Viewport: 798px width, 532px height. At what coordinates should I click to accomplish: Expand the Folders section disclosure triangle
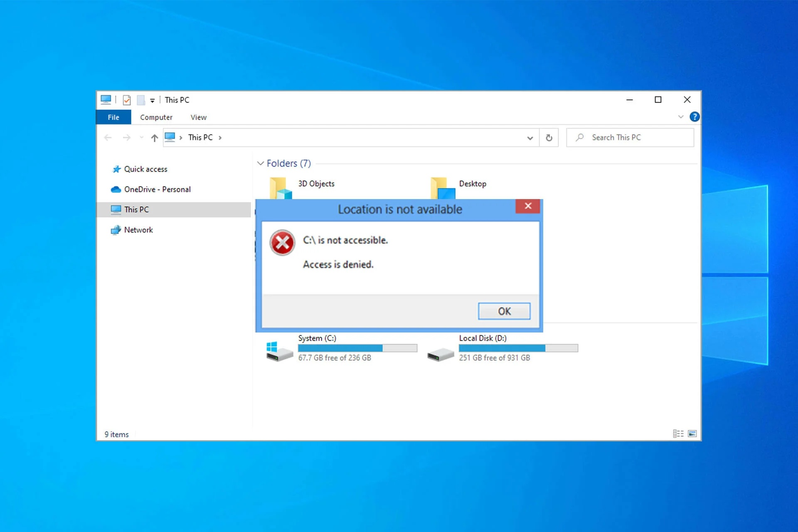[259, 163]
